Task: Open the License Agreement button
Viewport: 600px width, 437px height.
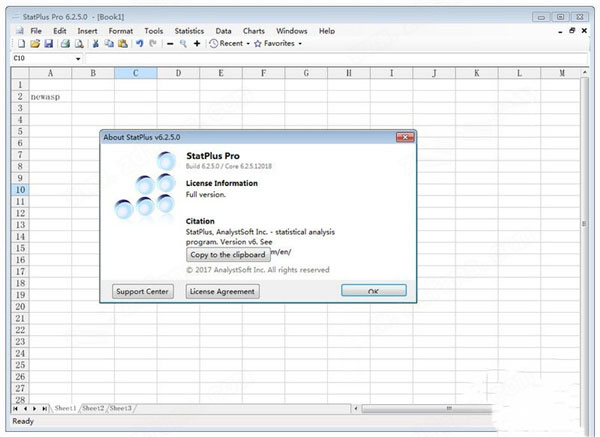Action: pyautogui.click(x=222, y=291)
